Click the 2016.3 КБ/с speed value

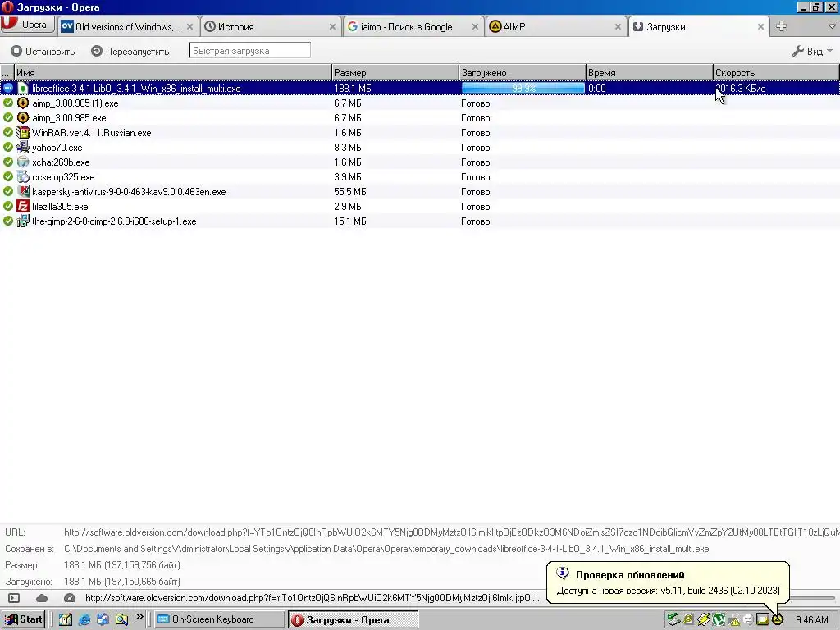[x=741, y=89]
